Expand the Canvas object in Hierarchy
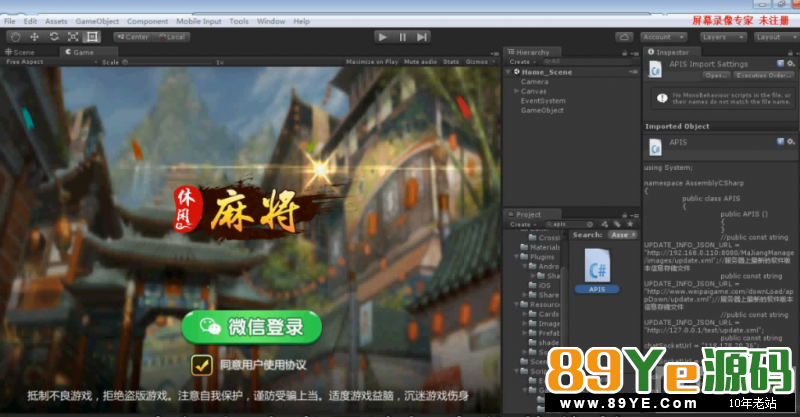This screenshot has width=800, height=417. (x=516, y=91)
